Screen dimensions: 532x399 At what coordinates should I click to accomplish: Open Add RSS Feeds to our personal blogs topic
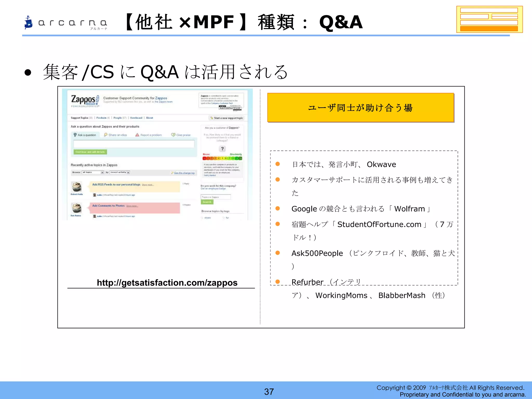click(116, 184)
